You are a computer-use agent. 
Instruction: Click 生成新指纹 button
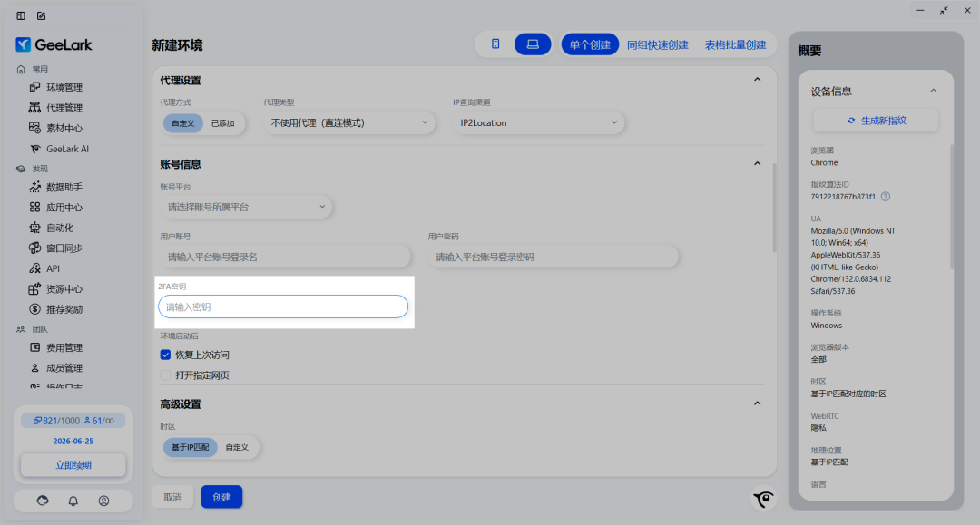[876, 121]
